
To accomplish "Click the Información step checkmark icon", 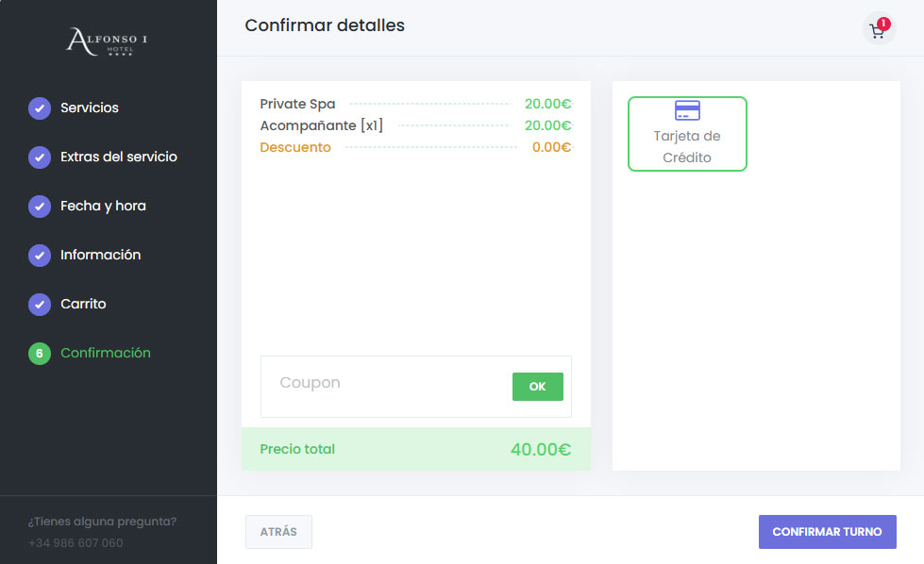I will click(x=40, y=256).
